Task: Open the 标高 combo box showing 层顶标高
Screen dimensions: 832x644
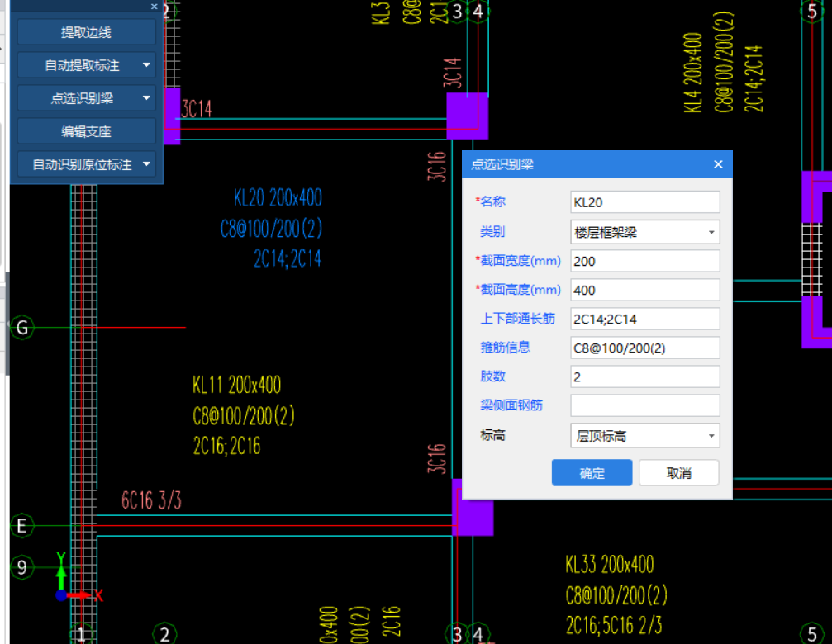Action: point(644,436)
